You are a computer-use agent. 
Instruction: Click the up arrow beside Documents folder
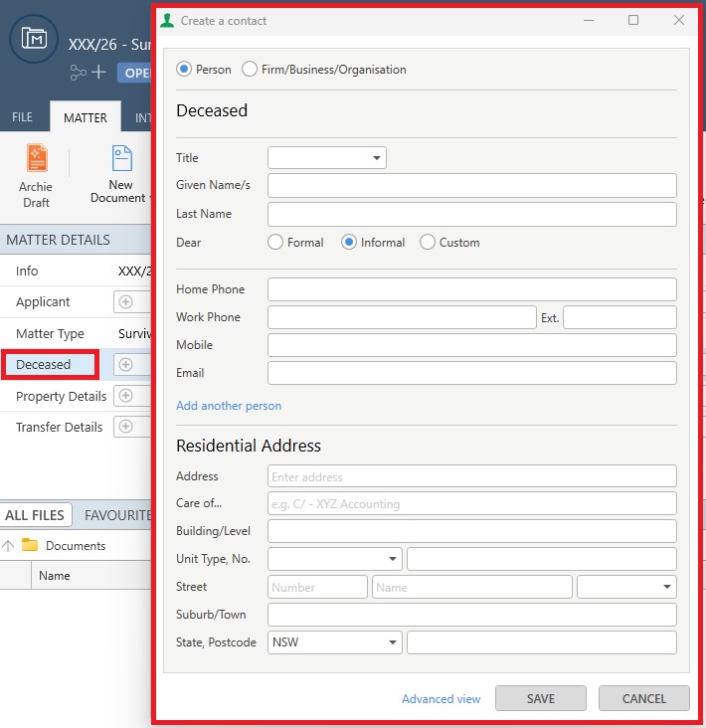pos(8,546)
